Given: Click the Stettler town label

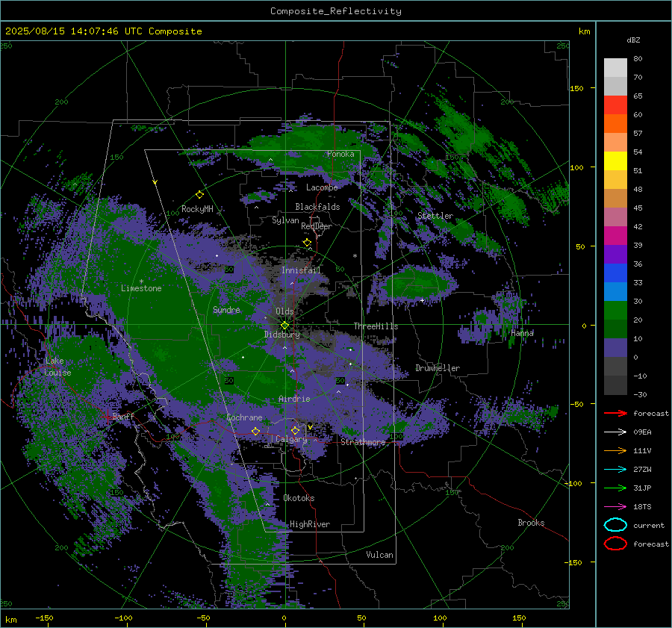Looking at the screenshot, I should 435,216.
